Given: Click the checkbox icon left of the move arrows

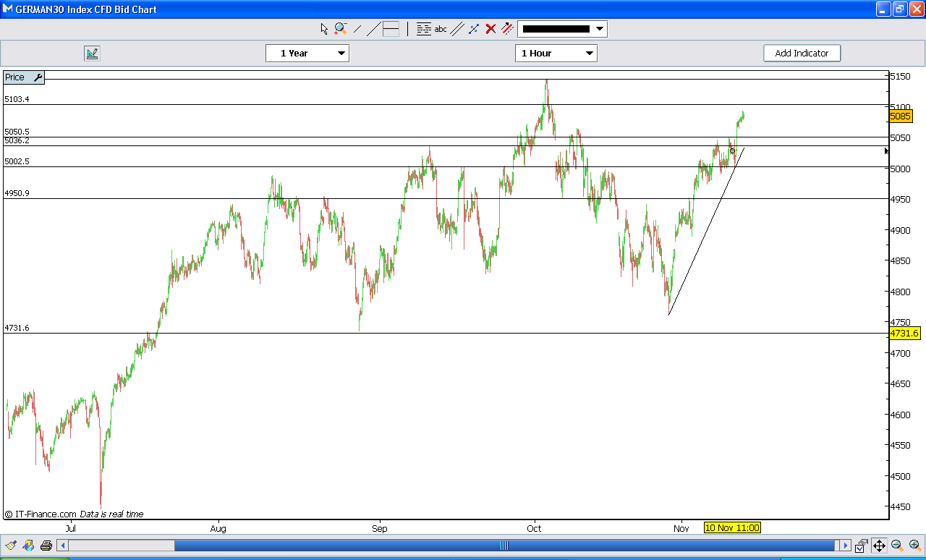Looking at the screenshot, I should point(861,546).
